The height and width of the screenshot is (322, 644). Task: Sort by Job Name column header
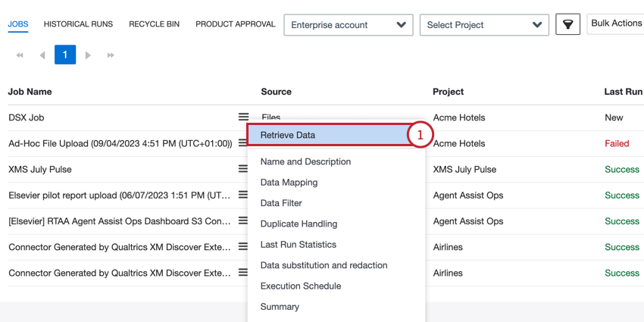click(30, 92)
